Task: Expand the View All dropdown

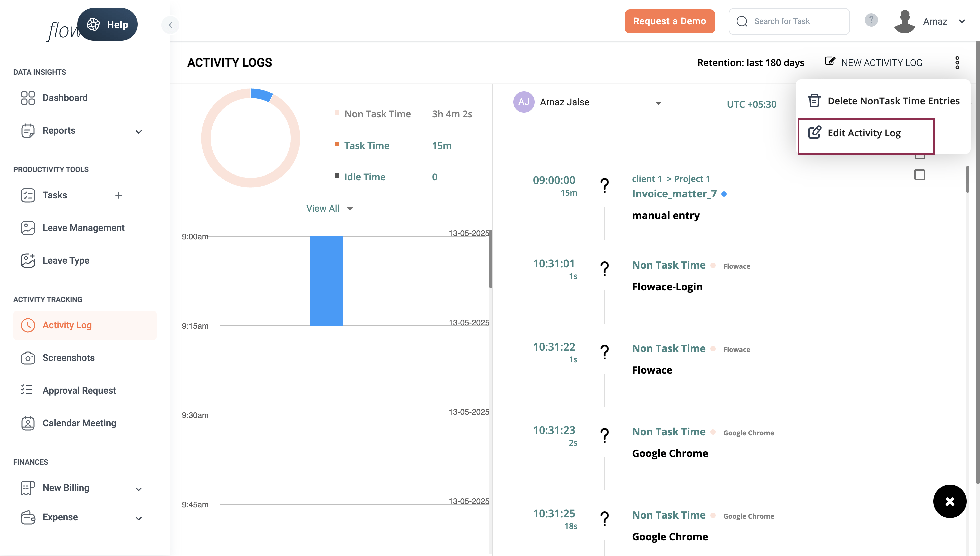Action: (x=329, y=209)
